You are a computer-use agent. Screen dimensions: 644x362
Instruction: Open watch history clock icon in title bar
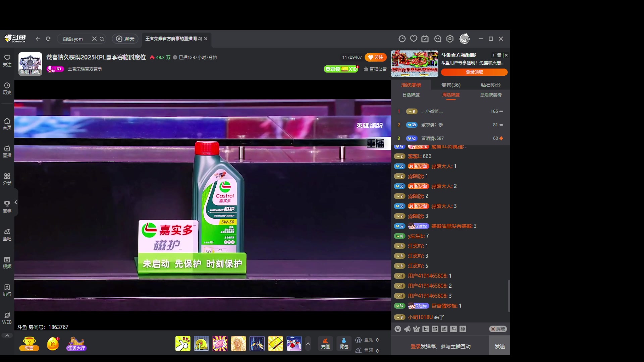402,39
